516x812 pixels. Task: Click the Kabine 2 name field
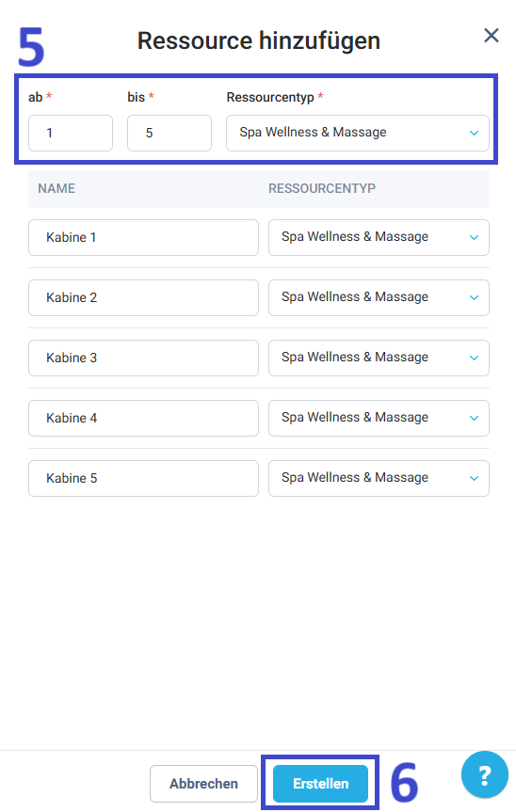pos(143,297)
